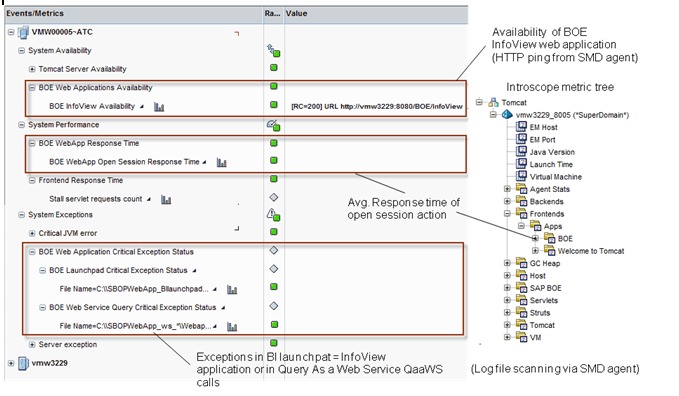
Task: Open dropdown arrow after Stall servlet requests count
Action: pos(149,199)
